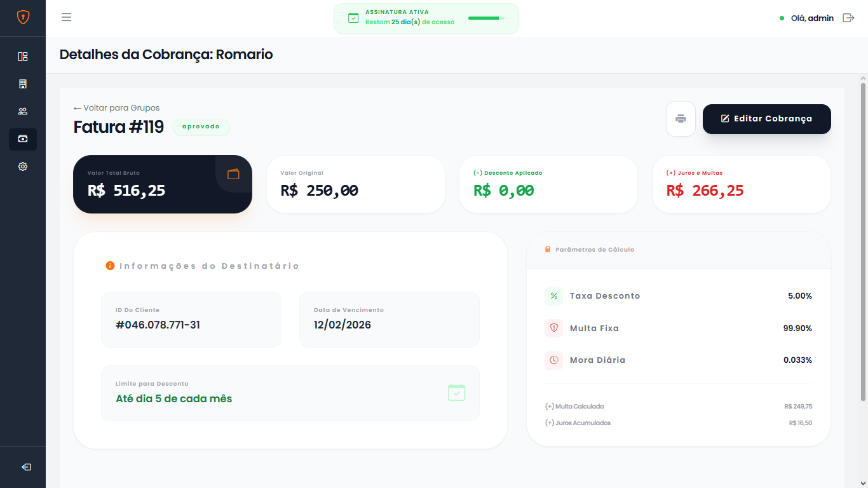Click the Olá, admin user label
The height and width of the screenshot is (488, 868).
click(x=811, y=18)
